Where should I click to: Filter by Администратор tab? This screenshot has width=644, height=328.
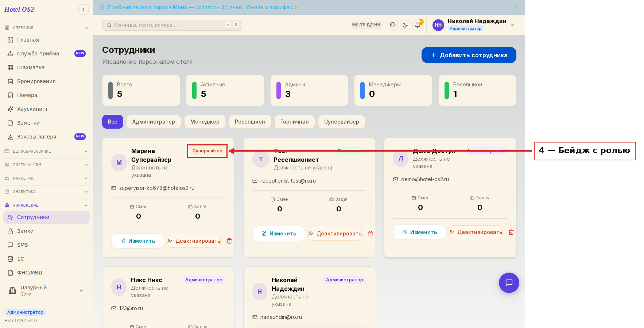(x=154, y=122)
